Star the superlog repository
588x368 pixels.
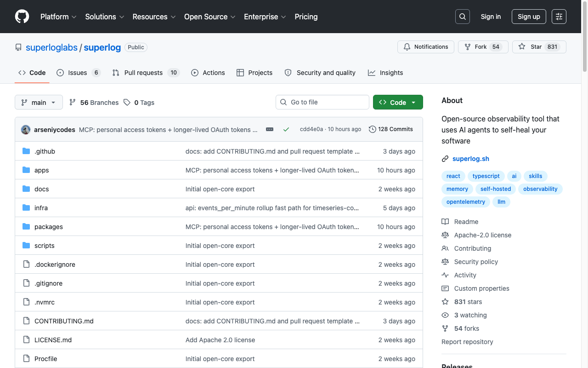coord(539,47)
